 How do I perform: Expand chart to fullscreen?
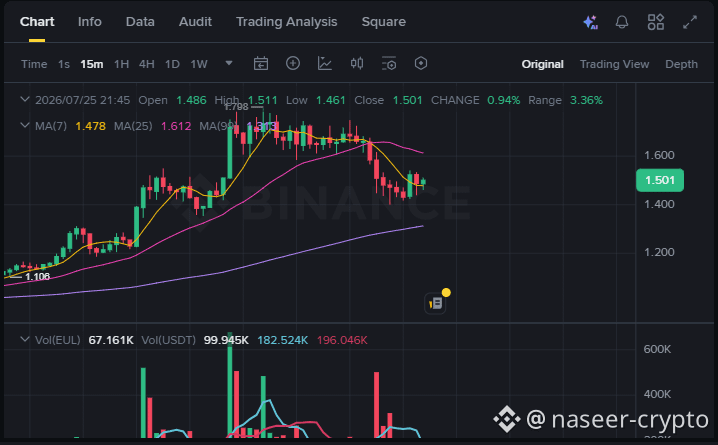click(x=690, y=22)
